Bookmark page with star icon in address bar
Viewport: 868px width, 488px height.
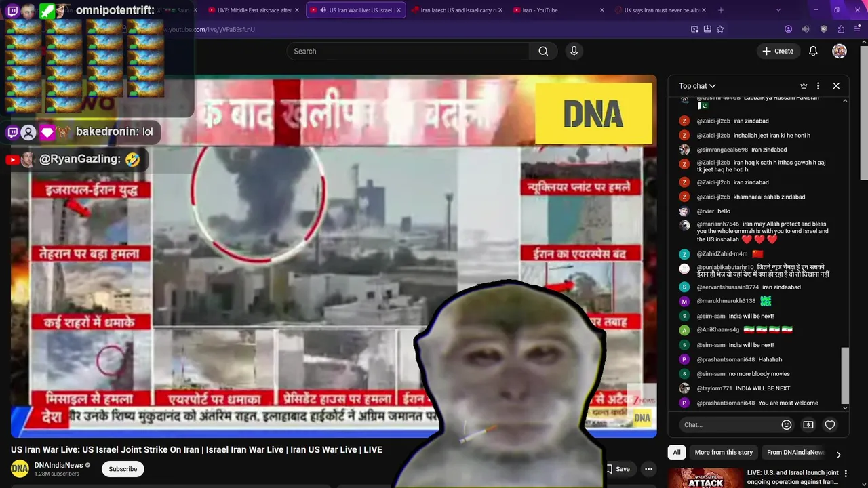click(720, 29)
